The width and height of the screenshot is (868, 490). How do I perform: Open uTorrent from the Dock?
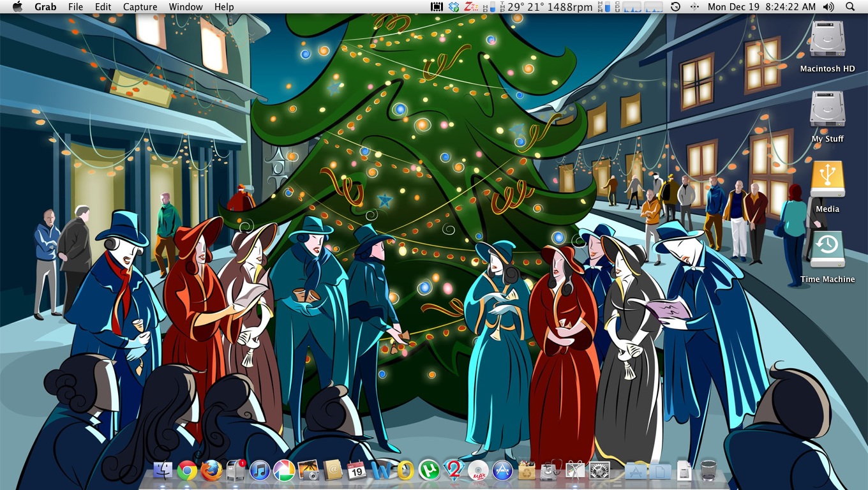(430, 471)
